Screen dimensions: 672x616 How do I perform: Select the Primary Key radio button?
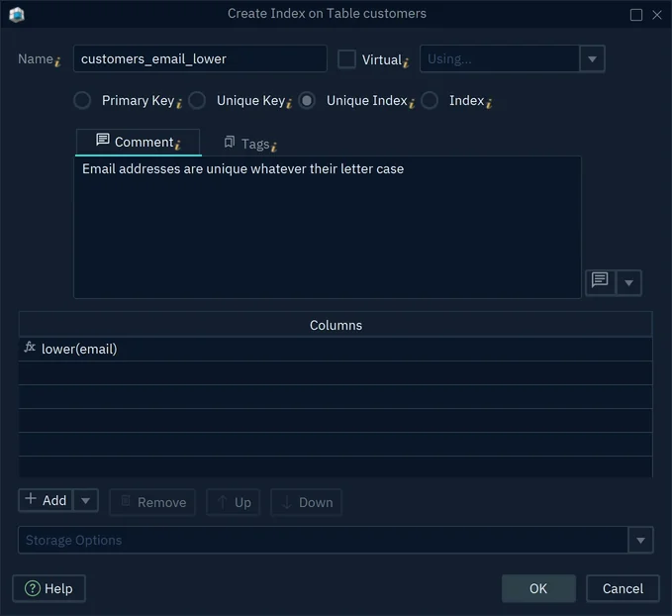[82, 100]
